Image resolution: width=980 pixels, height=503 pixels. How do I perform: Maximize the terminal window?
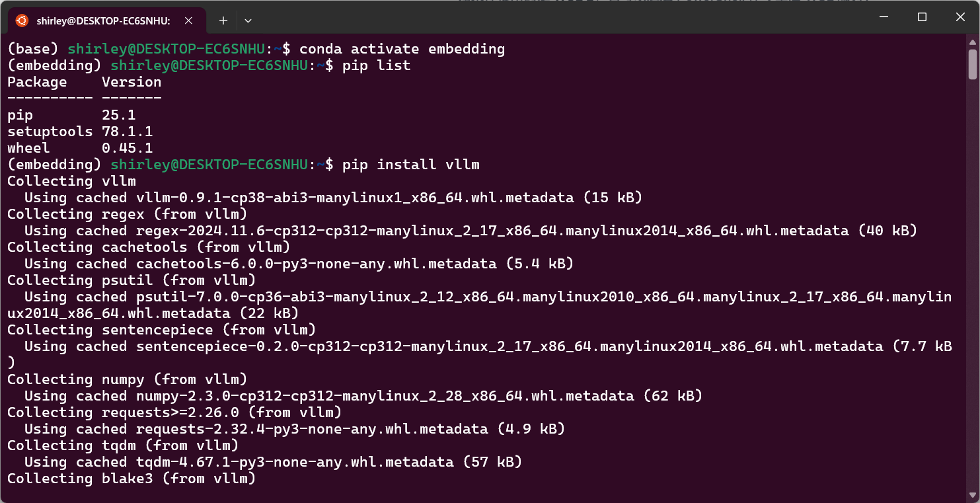pyautogui.click(x=922, y=17)
